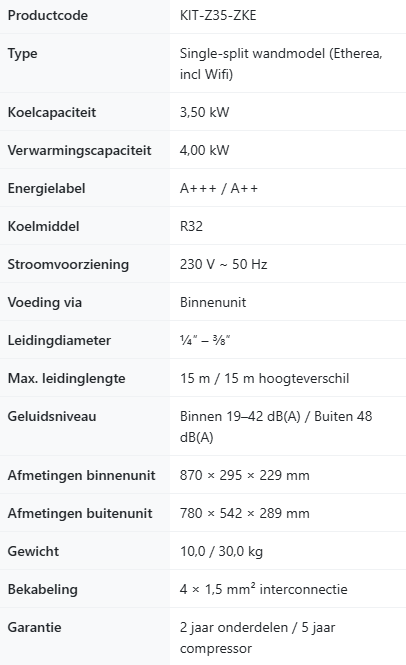The width and height of the screenshot is (406, 665).
Task: Select the Voeding via value Binnenunit
Action: (x=213, y=302)
